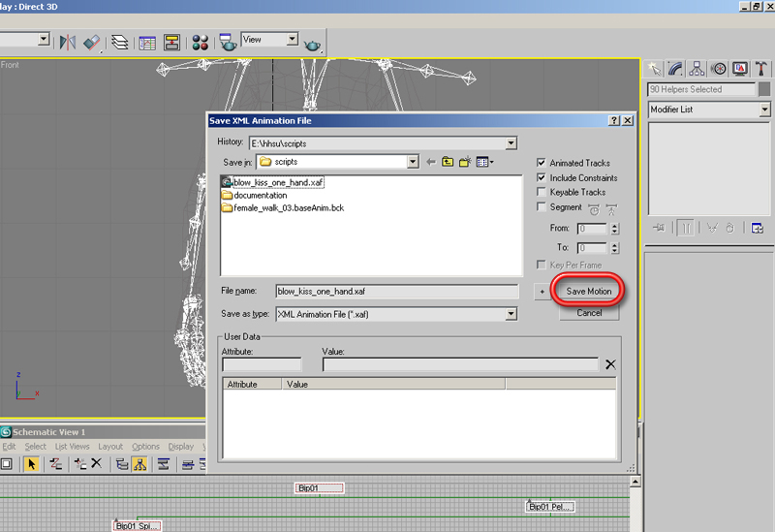Create a new folder in the dialog
Screen dimensions: 775x532
465,162
